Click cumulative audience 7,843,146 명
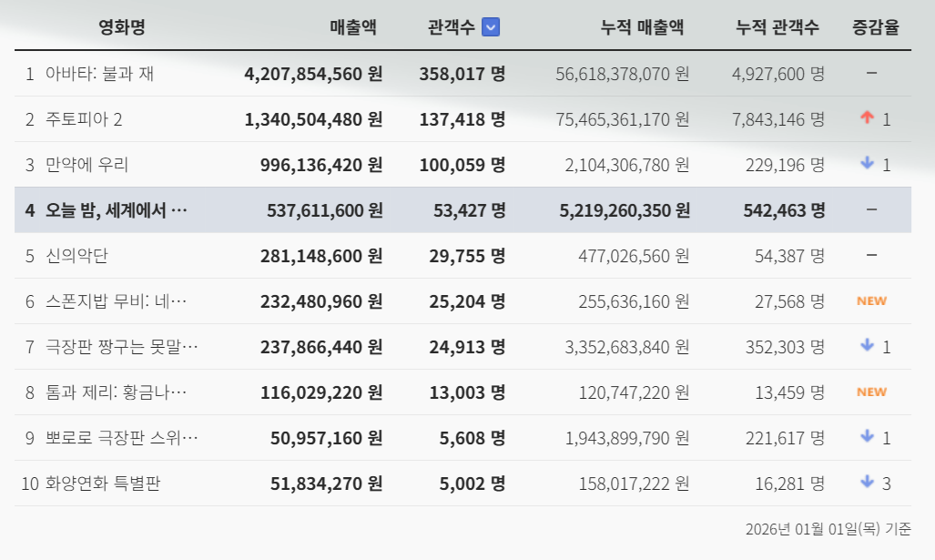The height and width of the screenshot is (560, 935). point(778,119)
